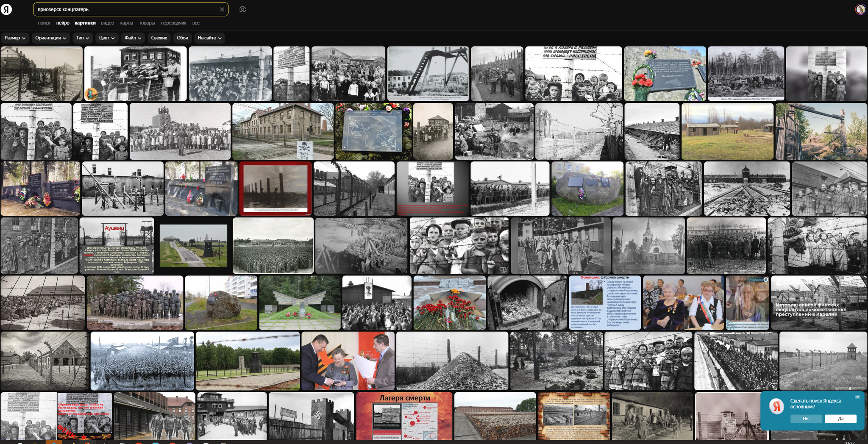Viewport: 868px width, 444px height.
Task: Open the boulder near apartment building thumbnail
Action: pyautogui.click(x=221, y=302)
